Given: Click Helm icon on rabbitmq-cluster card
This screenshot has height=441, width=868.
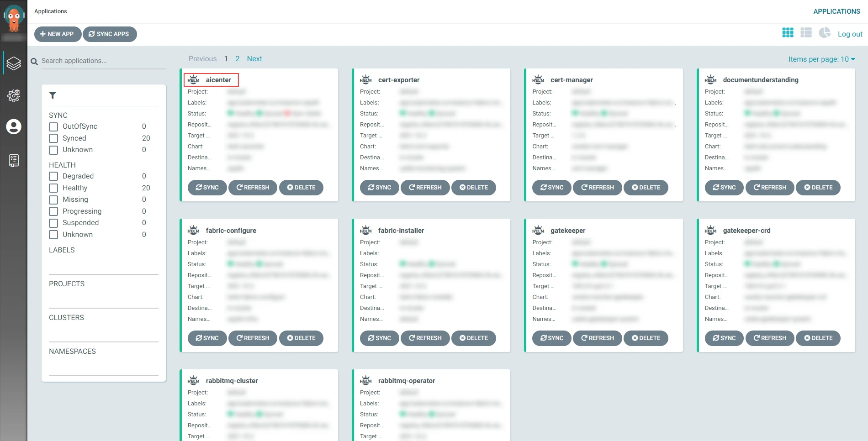Looking at the screenshot, I should point(194,380).
